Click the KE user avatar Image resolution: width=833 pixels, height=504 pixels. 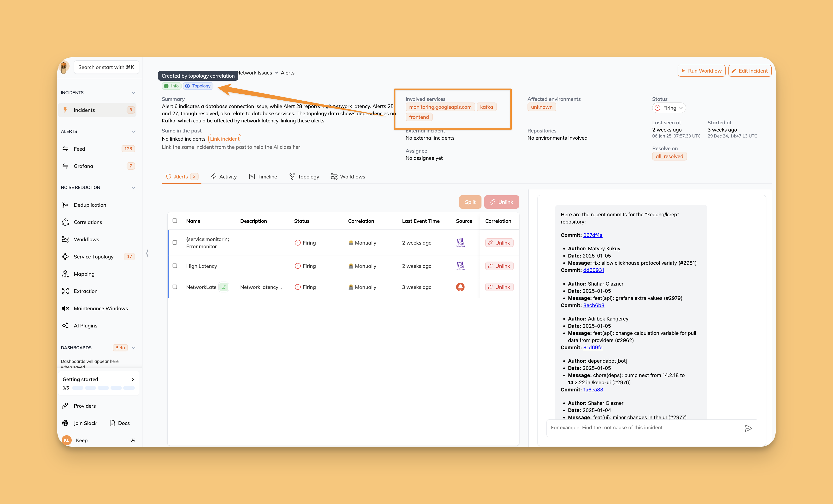[x=67, y=440]
